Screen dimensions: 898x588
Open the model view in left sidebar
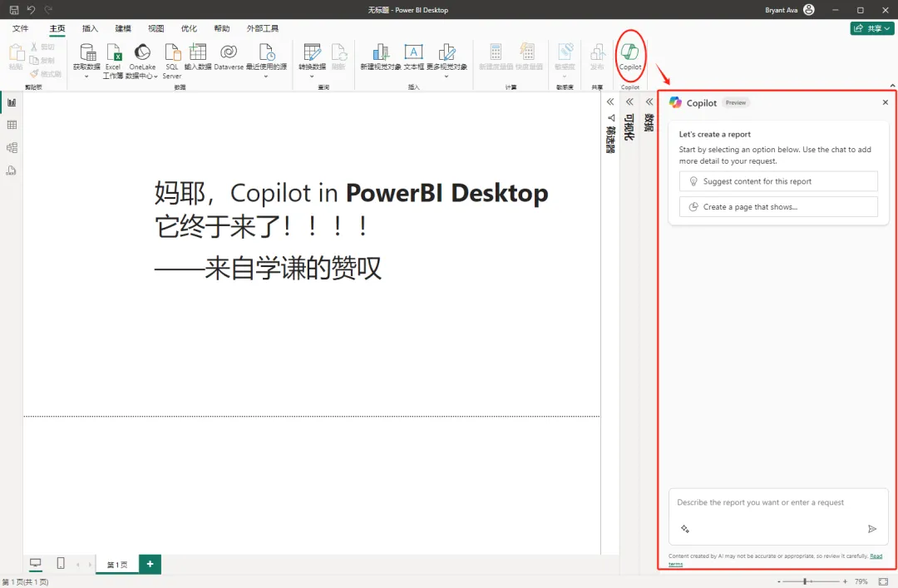[12, 148]
